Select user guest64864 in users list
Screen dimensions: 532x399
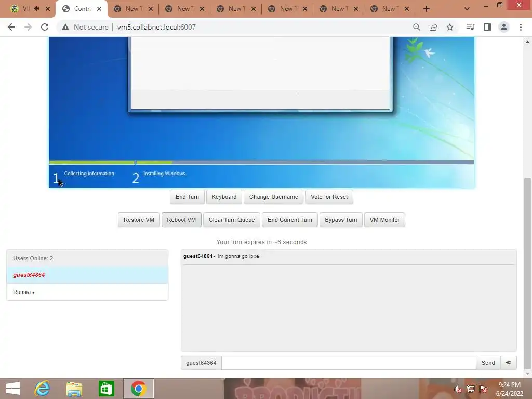(87, 275)
